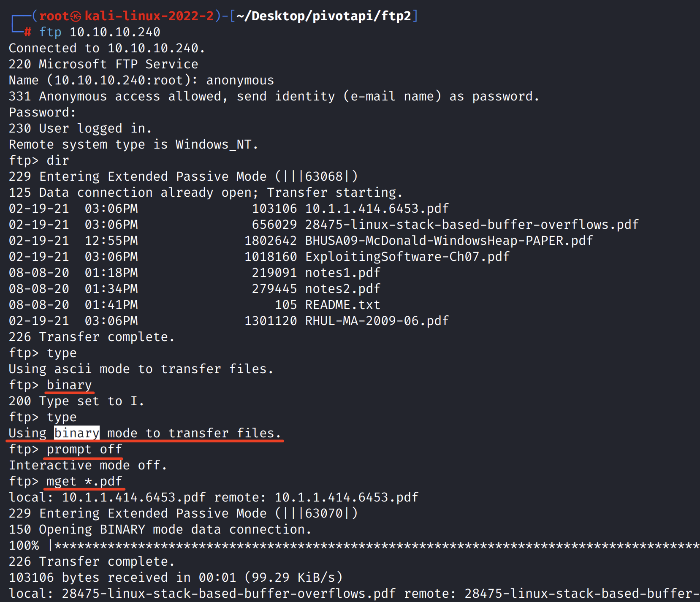Viewport: 700px width, 602px height.
Task: Select BHUSA09-McDonald-WindowsHeap-PAPER.pdf file entry
Action: click(449, 241)
